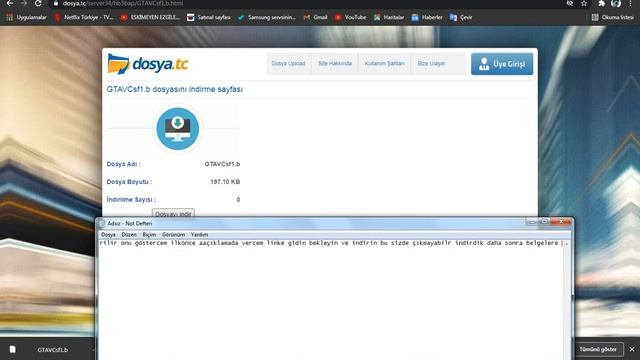Open the Samsung servisinin bookmark
Screen dimensions: 640x360
pos(267,17)
